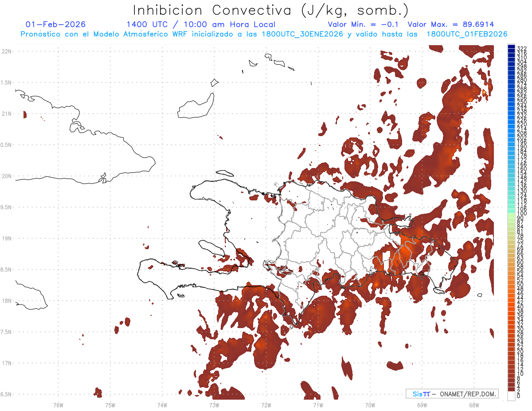Click the '322' value on the color scale
This screenshot has width=532, height=411.
[x=521, y=48]
